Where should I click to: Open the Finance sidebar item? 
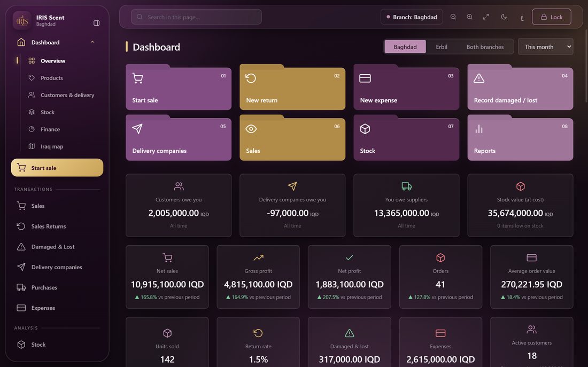(x=50, y=129)
